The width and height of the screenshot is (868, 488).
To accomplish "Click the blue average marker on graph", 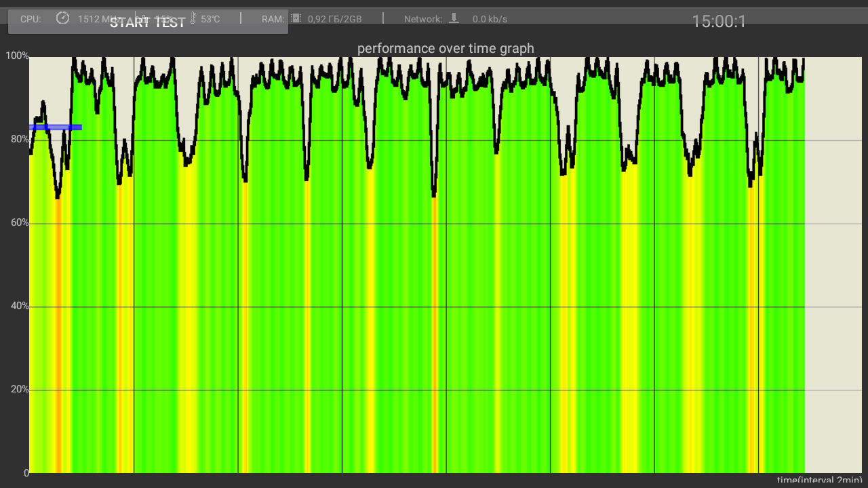I will [56, 127].
